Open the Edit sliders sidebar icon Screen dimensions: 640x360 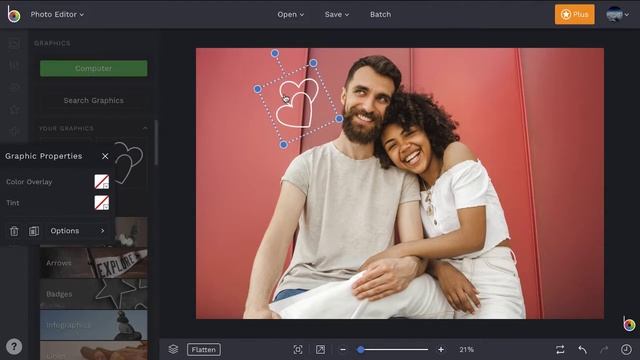click(x=14, y=65)
